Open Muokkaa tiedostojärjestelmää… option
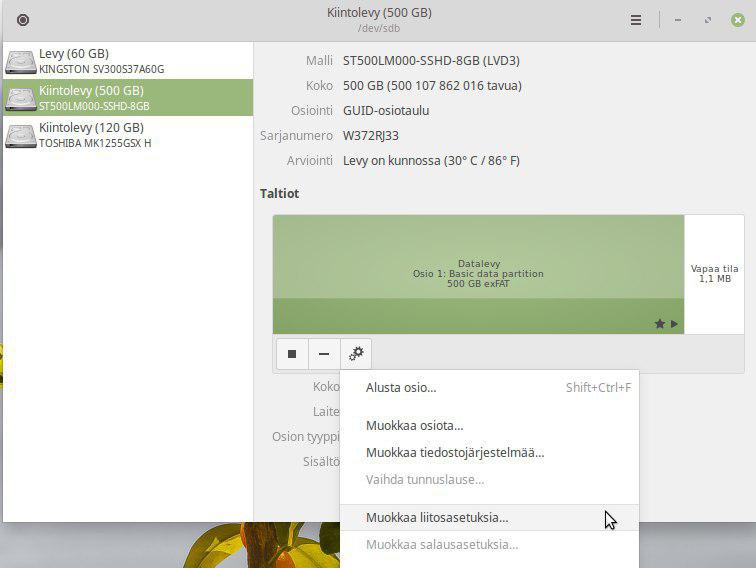The height and width of the screenshot is (568, 756). click(x=455, y=452)
